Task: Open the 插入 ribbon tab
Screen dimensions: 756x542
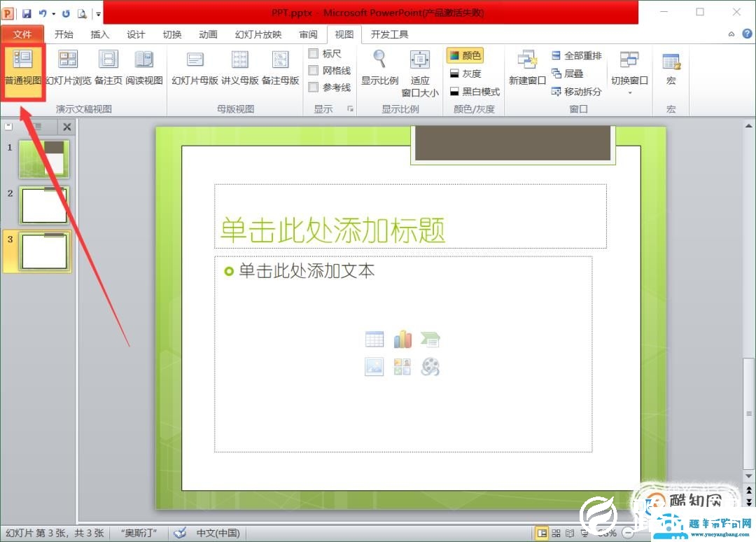Action: (100, 34)
